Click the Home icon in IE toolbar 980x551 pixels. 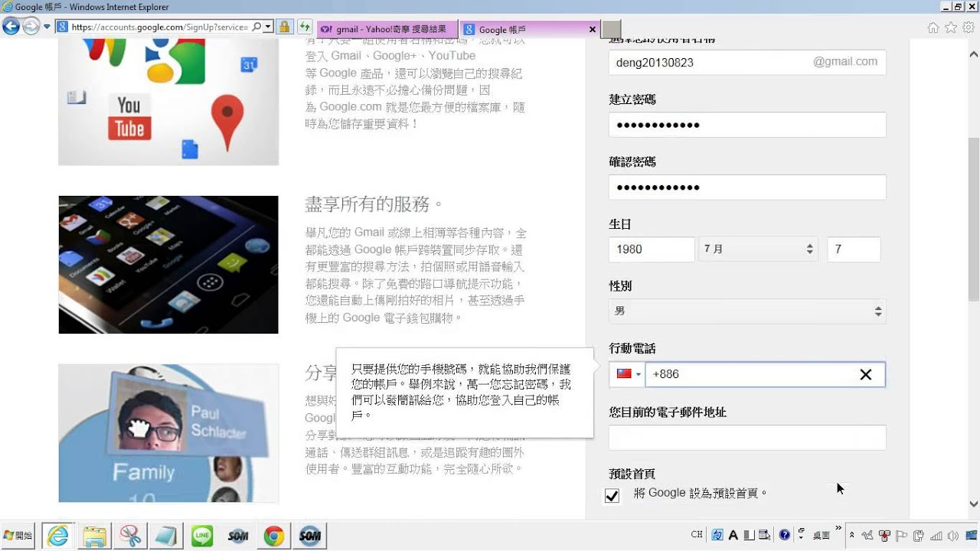(x=933, y=28)
